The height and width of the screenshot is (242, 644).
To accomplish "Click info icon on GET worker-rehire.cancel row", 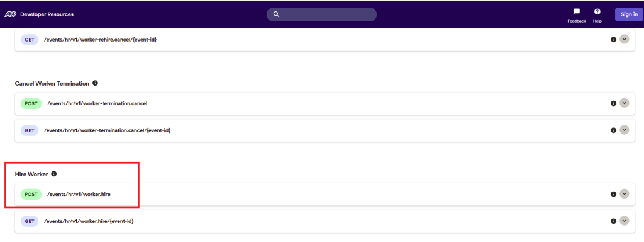I will [x=613, y=40].
